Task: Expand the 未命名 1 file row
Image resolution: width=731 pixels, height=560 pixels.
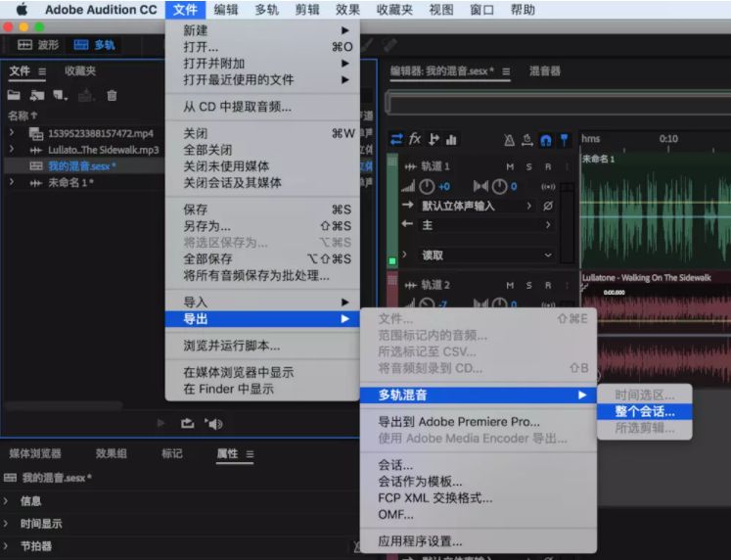Action: pos(12,182)
